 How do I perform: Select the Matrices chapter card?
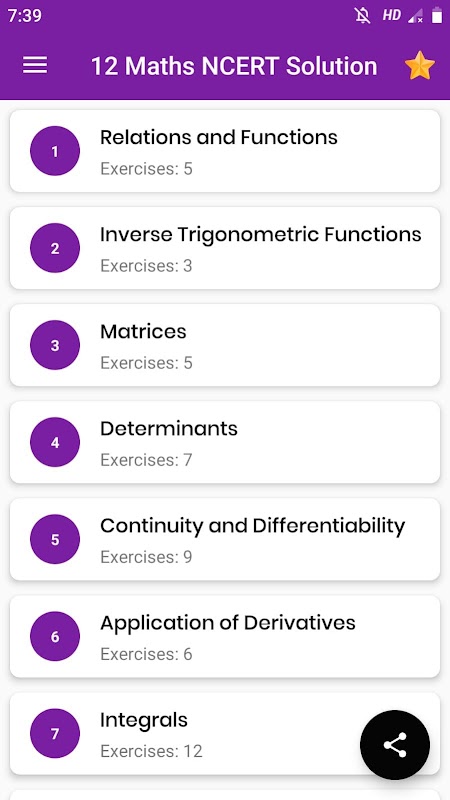tap(225, 345)
